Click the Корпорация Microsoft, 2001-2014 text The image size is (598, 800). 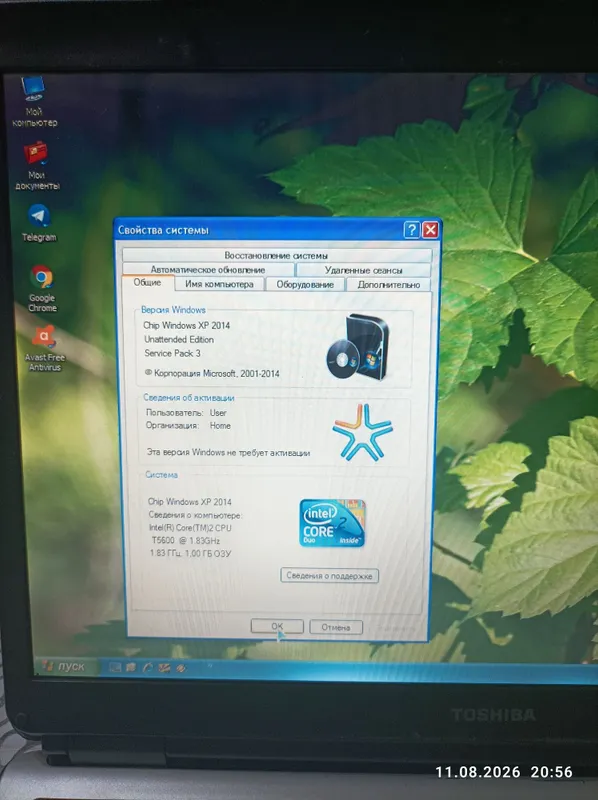212,373
